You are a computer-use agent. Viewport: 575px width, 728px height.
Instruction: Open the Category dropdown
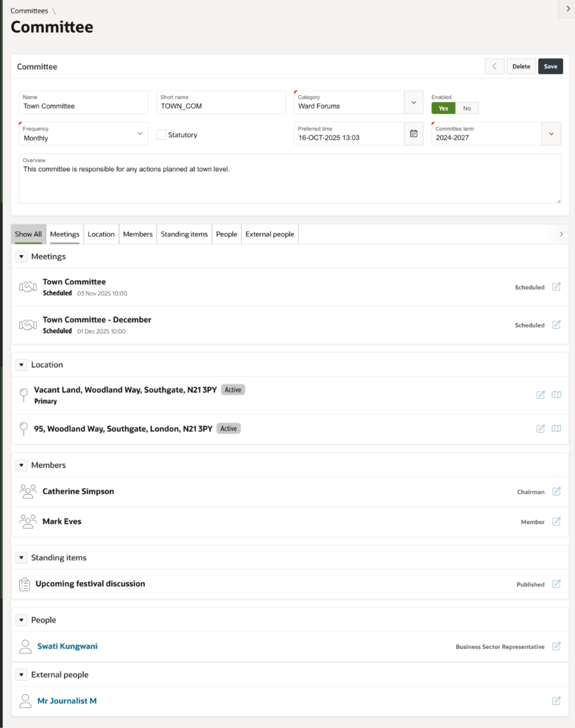point(414,102)
